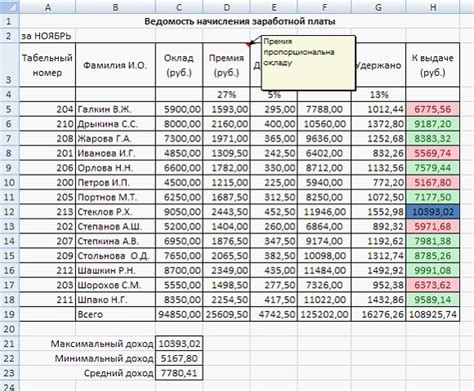The width and height of the screenshot is (474, 391).
Task: Select the total withheld cell 16276,26
Action: coord(378,314)
